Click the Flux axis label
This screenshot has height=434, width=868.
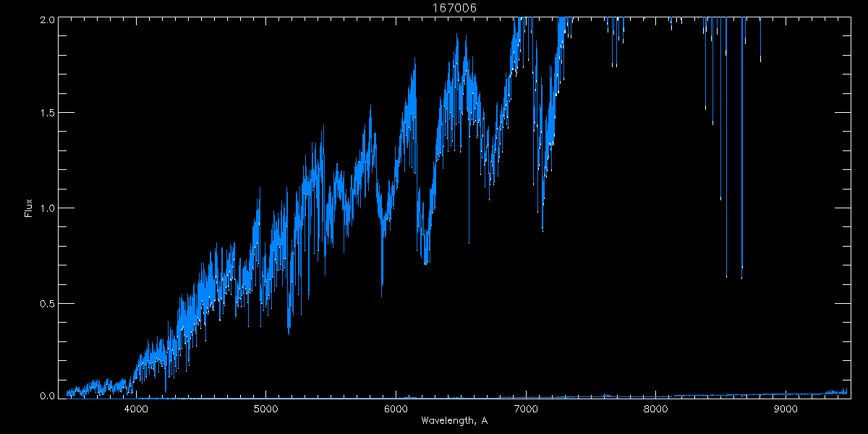click(29, 208)
